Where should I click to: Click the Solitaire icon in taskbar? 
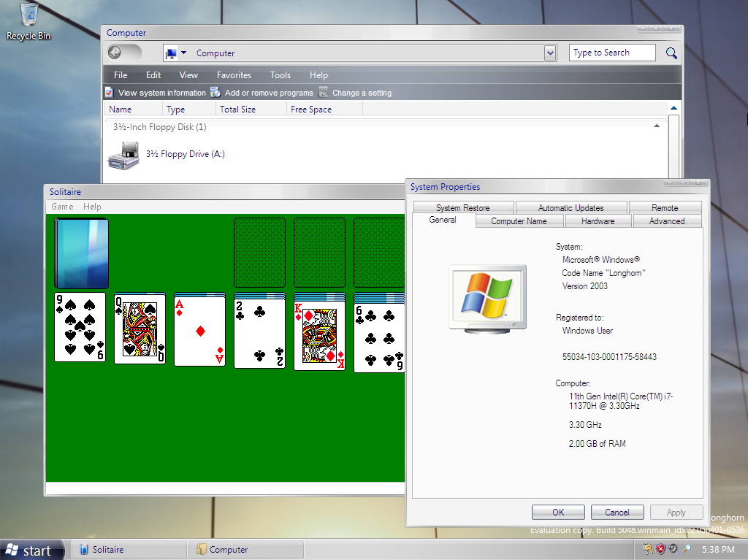[83, 549]
